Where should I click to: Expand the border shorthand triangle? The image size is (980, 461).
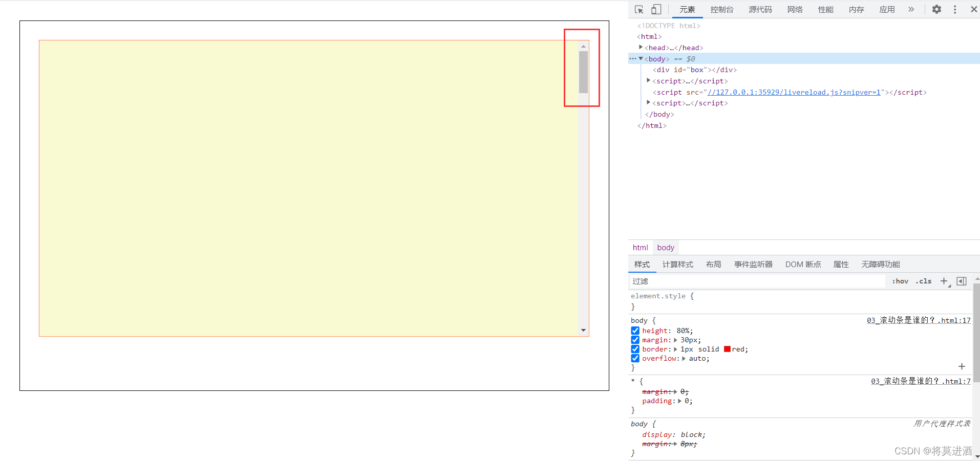(676, 349)
